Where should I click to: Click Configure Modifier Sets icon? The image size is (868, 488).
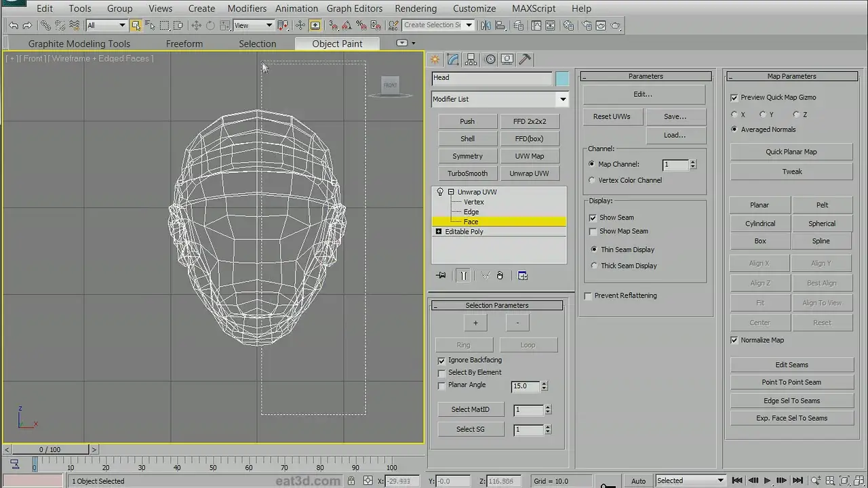tap(523, 276)
